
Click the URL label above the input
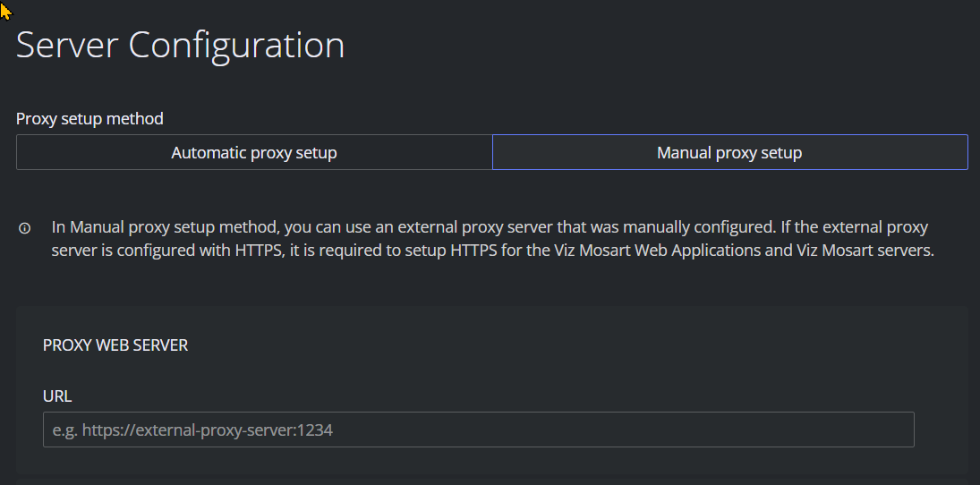tap(57, 396)
